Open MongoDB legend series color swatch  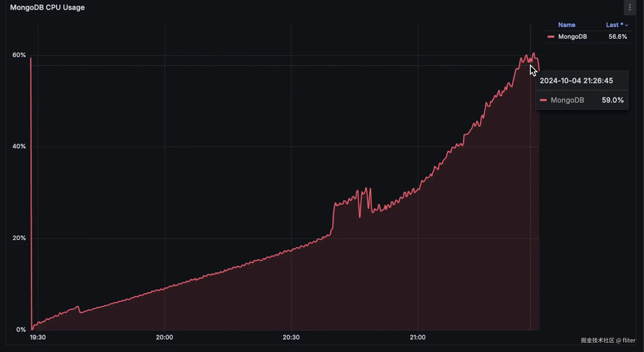tap(551, 37)
